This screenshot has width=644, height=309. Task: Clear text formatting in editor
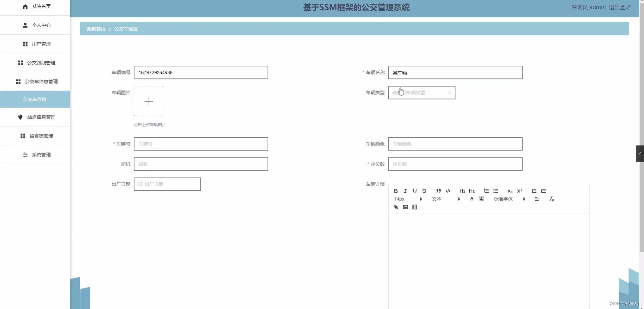click(551, 199)
